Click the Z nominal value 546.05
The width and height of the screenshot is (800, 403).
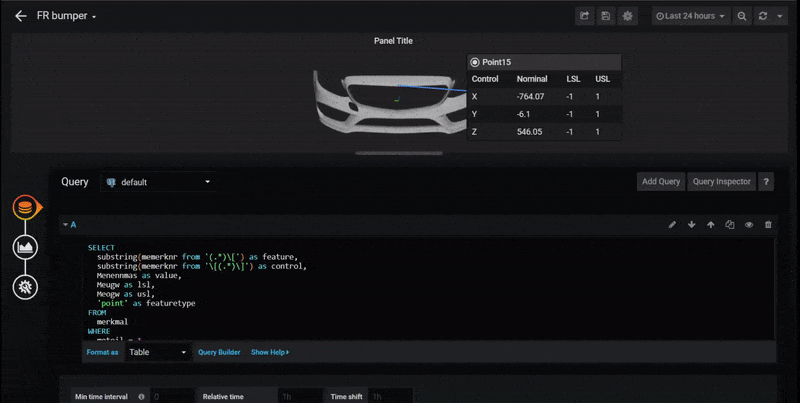(529, 132)
